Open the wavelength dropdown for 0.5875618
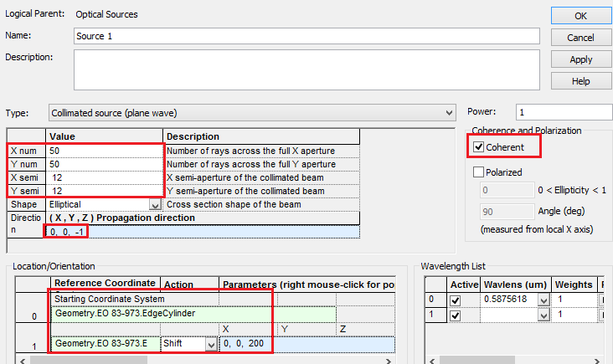The image size is (613, 364). (543, 300)
